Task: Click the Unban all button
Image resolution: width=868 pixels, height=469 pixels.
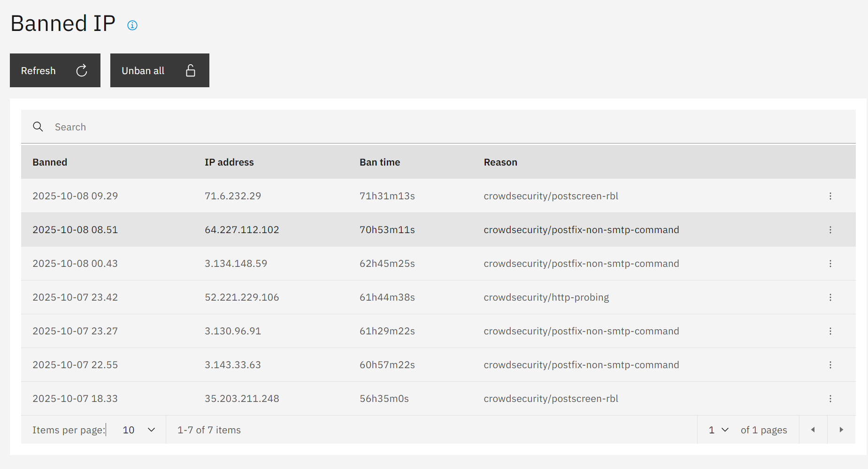Action: 160,70
